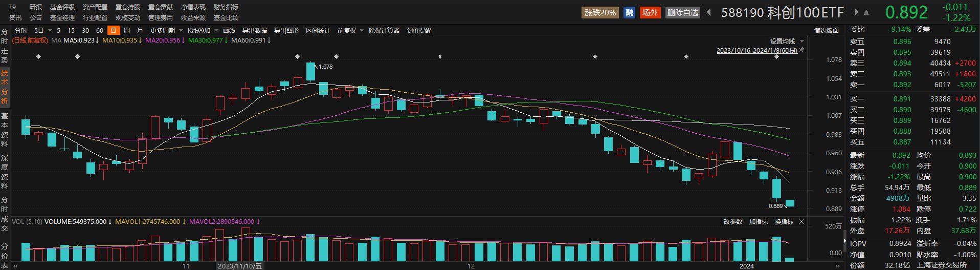Expand the 设置均线 dropdown
This screenshot has height=270, width=980.
pos(787,41)
